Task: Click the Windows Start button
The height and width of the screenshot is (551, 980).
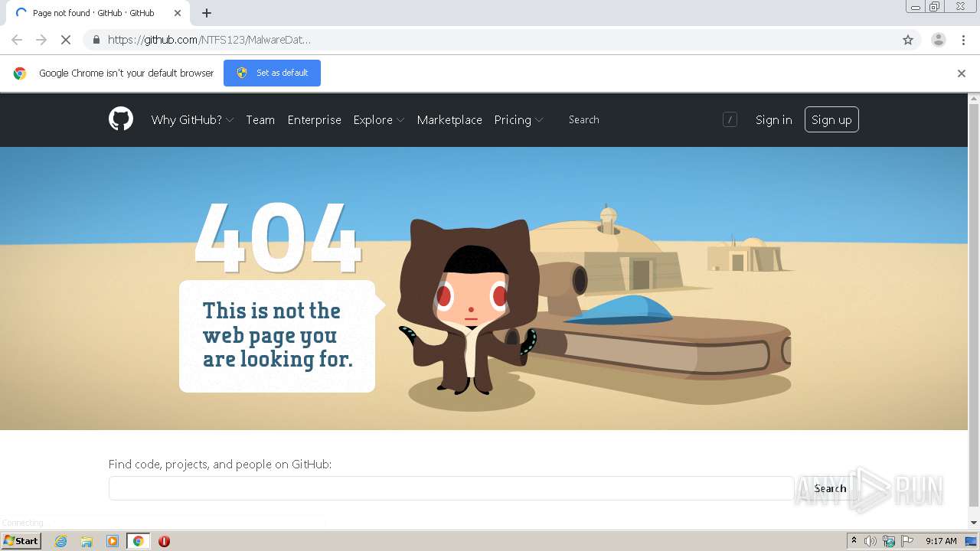Action: tap(21, 541)
